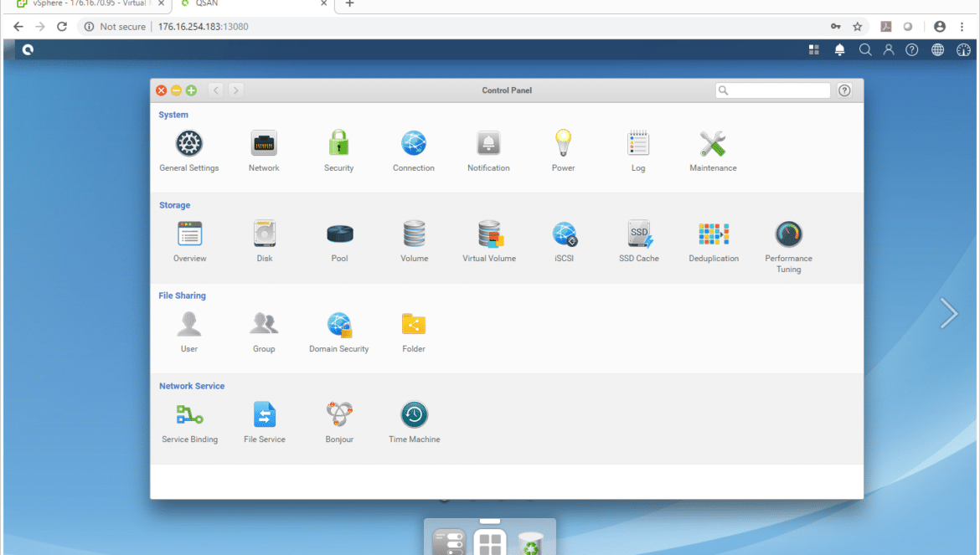Open the Volume icon
The image size is (980, 555).
[x=415, y=234]
